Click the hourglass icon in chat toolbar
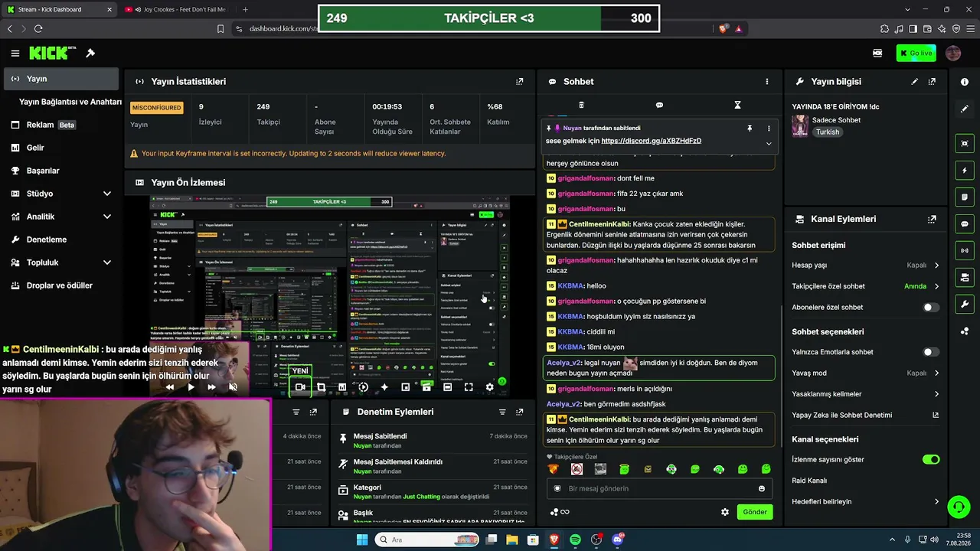This screenshot has width=980, height=551. (737, 105)
